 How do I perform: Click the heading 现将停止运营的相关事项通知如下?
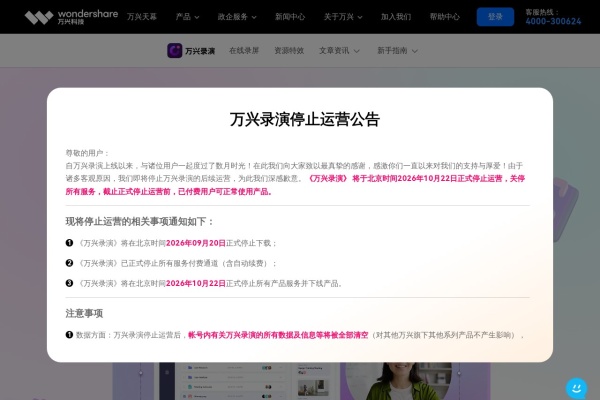point(139,222)
